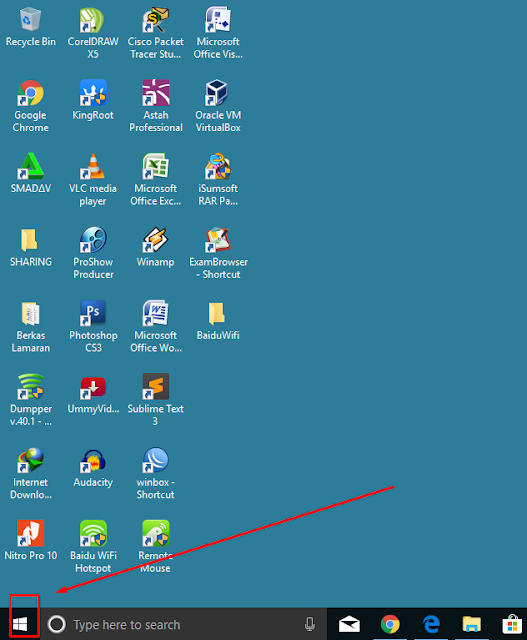Select the Nitro Pro 10 icon

coord(31,540)
